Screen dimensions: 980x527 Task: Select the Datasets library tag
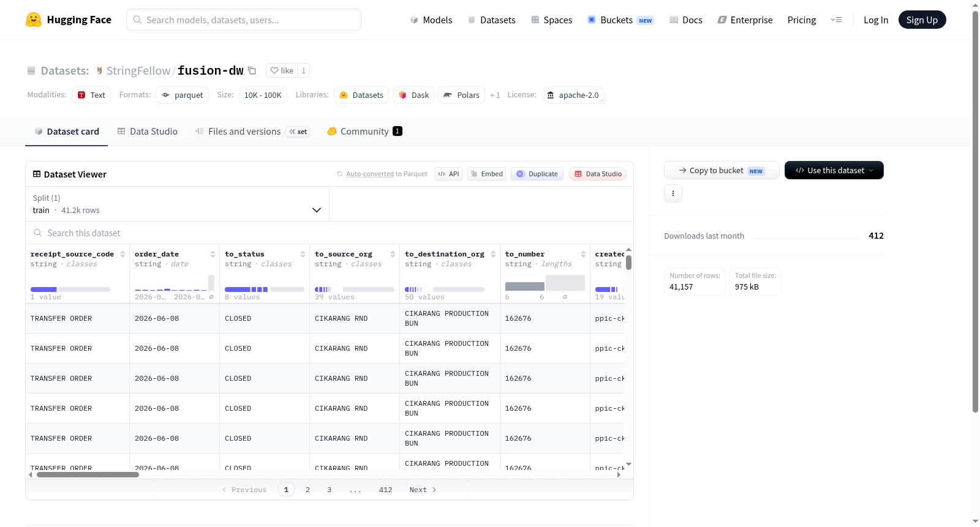(x=361, y=95)
